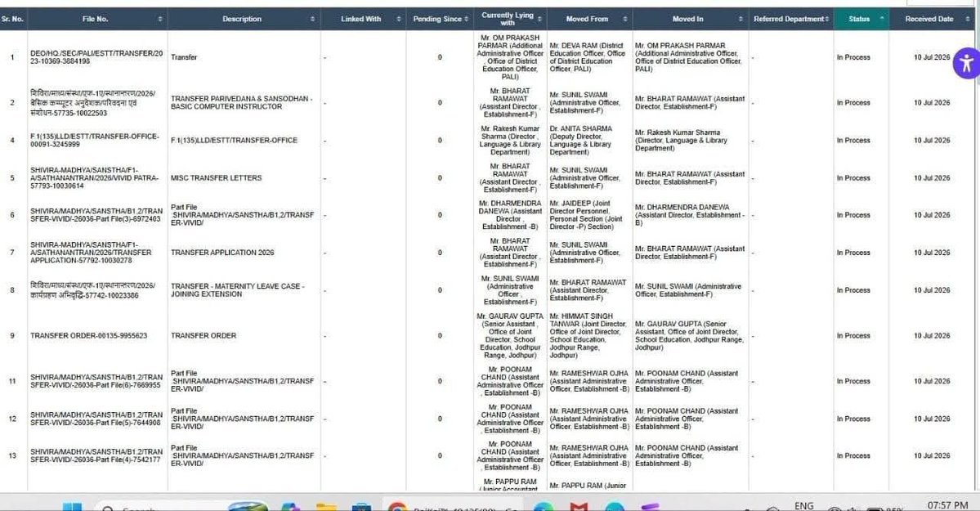
Task: Sort by Referred Department column arrows
Action: point(827,20)
